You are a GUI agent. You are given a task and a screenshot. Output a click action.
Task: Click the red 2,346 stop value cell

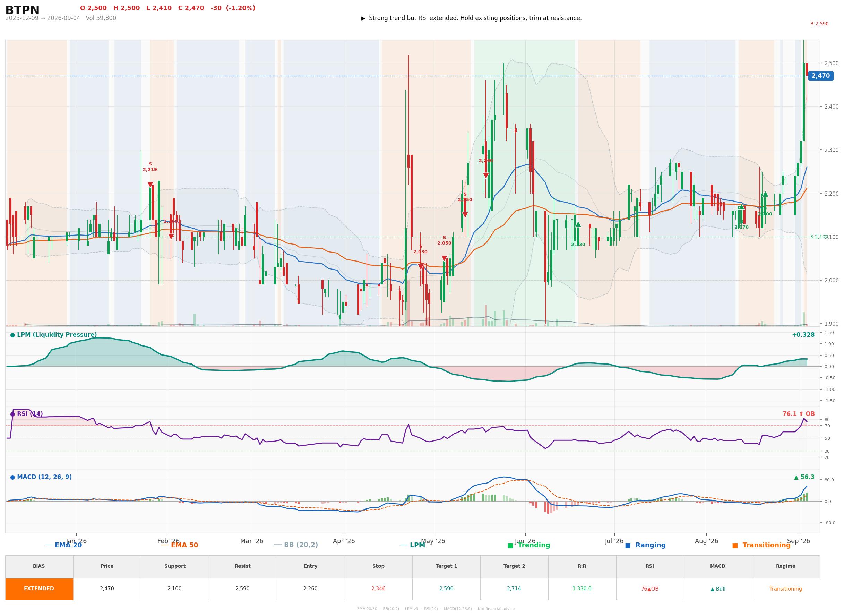tap(378, 589)
